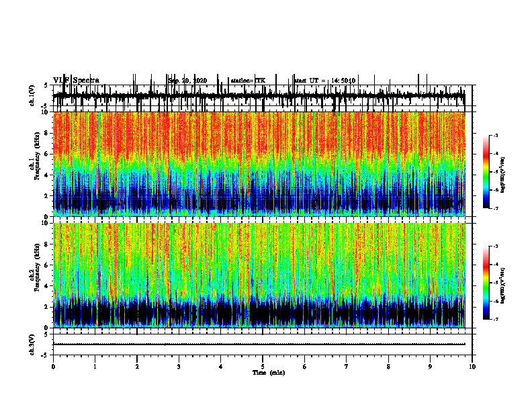
Task: Click the "2" tick on ch.2 frequency axis
Action: 47,307
